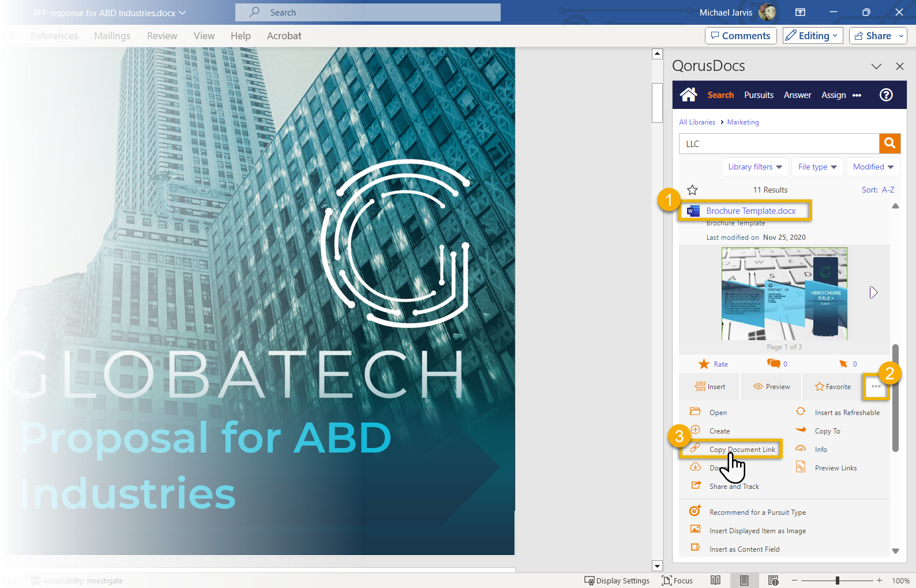Screen dimensions: 916x588
Task: Adjust the zoom slider handle
Action: 837,581
